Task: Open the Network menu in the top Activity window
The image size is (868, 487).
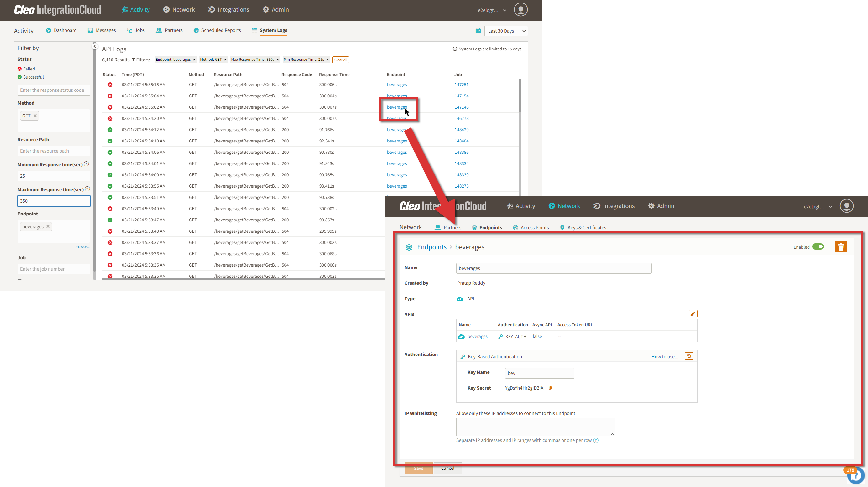Action: [x=179, y=10]
